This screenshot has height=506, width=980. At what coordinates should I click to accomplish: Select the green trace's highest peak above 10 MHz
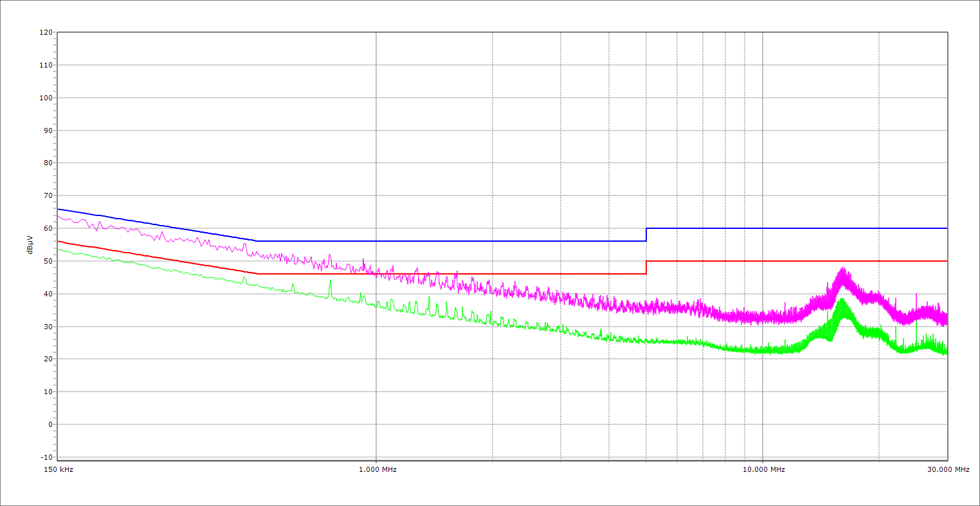pos(841,300)
